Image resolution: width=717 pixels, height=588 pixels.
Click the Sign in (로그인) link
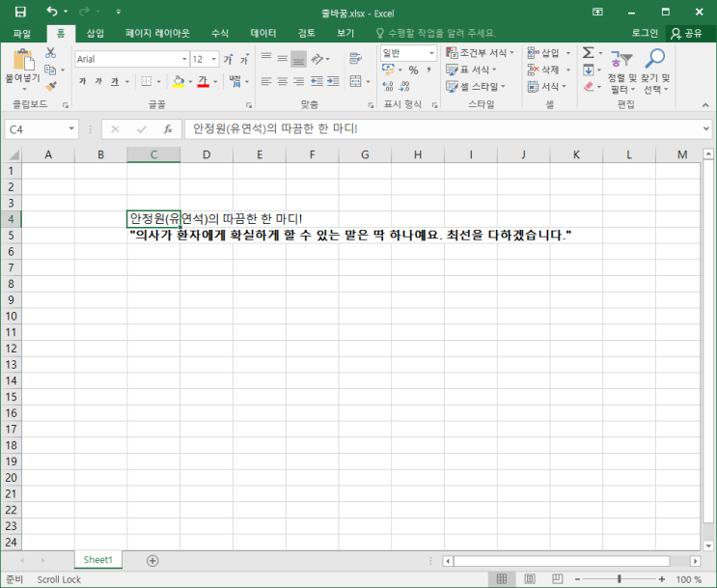[x=645, y=33]
